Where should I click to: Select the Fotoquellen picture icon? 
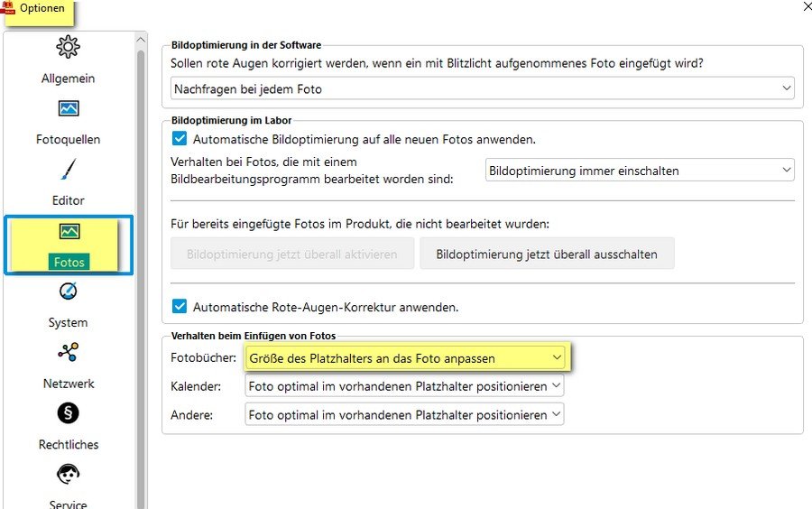coord(69,109)
